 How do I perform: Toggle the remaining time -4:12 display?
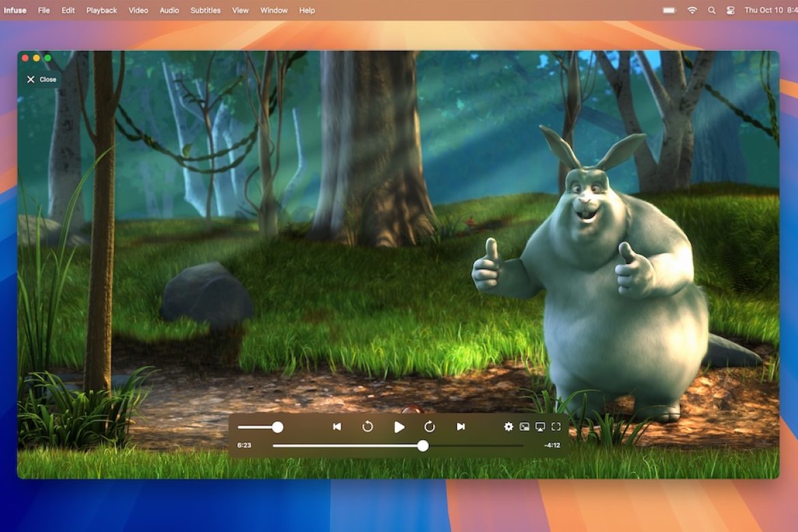pyautogui.click(x=552, y=445)
